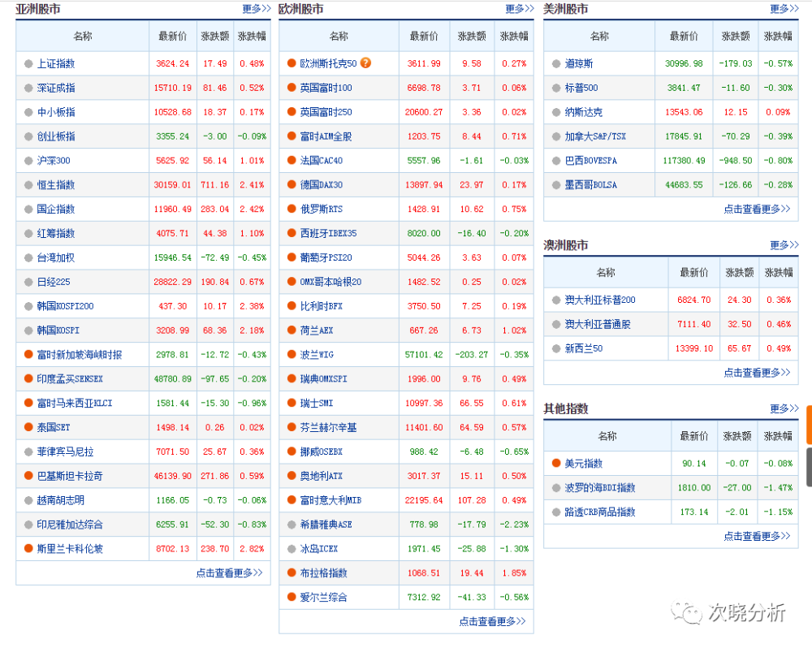Click the gray dot beside 恒生指数
812x648 pixels.
(x=28, y=185)
